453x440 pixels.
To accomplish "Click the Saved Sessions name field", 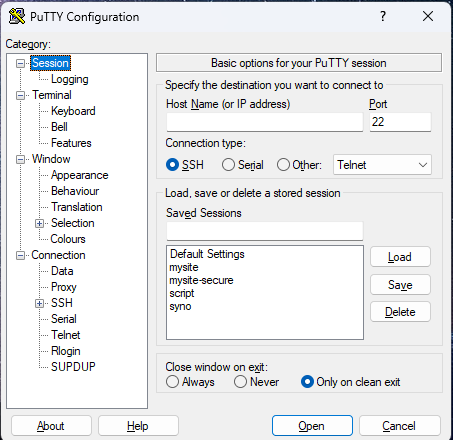I will (x=265, y=231).
